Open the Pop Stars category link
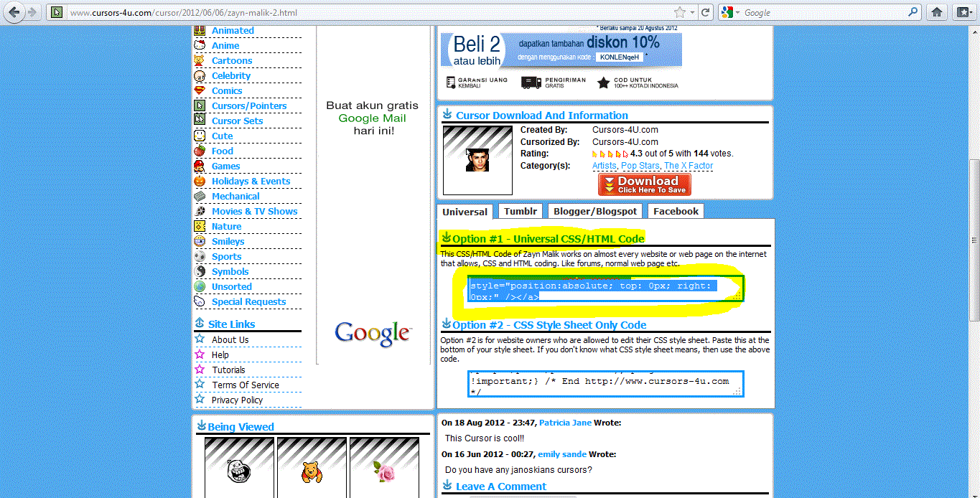The image size is (980, 498). tap(640, 166)
